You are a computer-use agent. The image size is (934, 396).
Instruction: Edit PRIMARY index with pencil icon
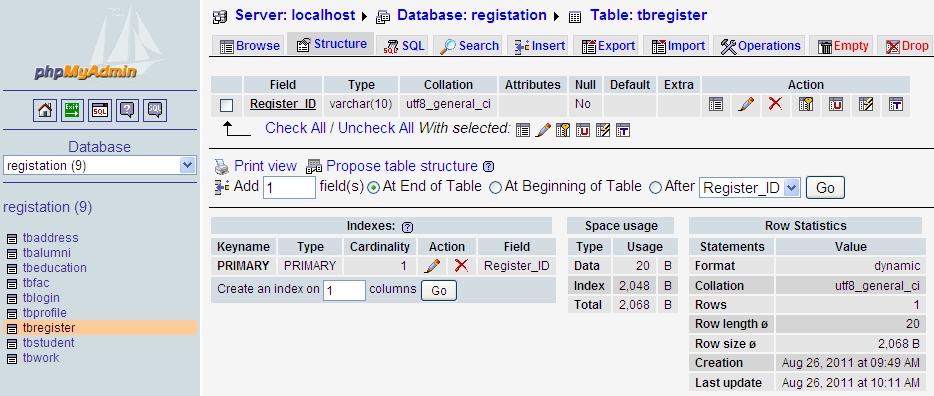[x=432, y=266]
